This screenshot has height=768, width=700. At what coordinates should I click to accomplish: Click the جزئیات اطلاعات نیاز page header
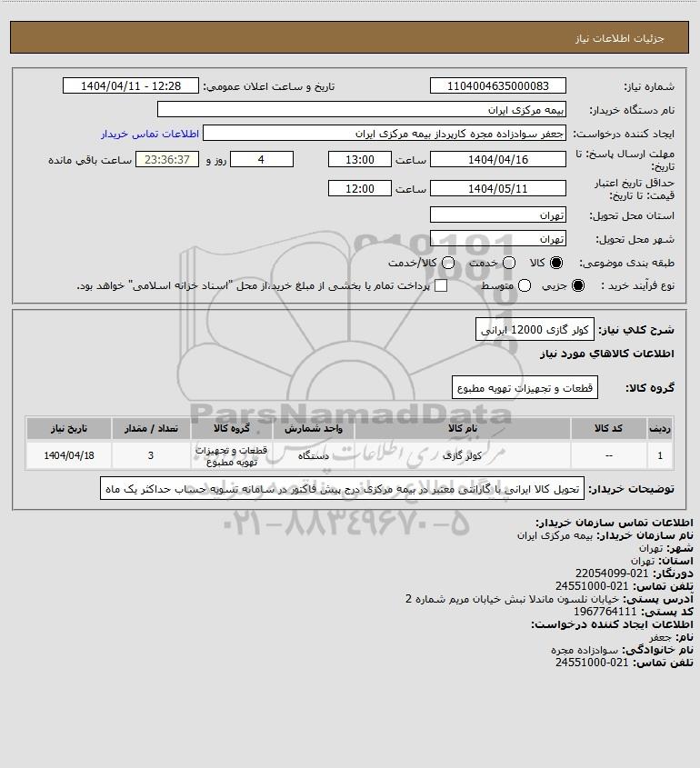click(x=620, y=38)
